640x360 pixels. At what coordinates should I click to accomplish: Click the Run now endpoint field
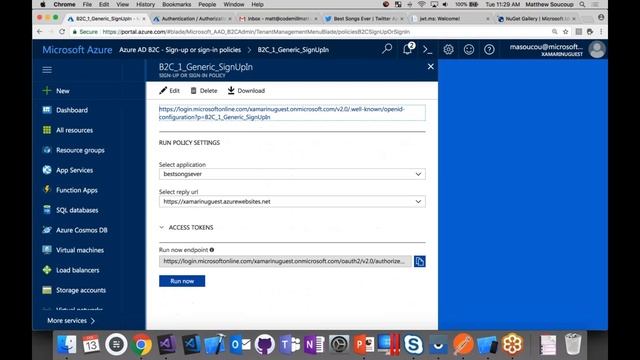(285, 261)
